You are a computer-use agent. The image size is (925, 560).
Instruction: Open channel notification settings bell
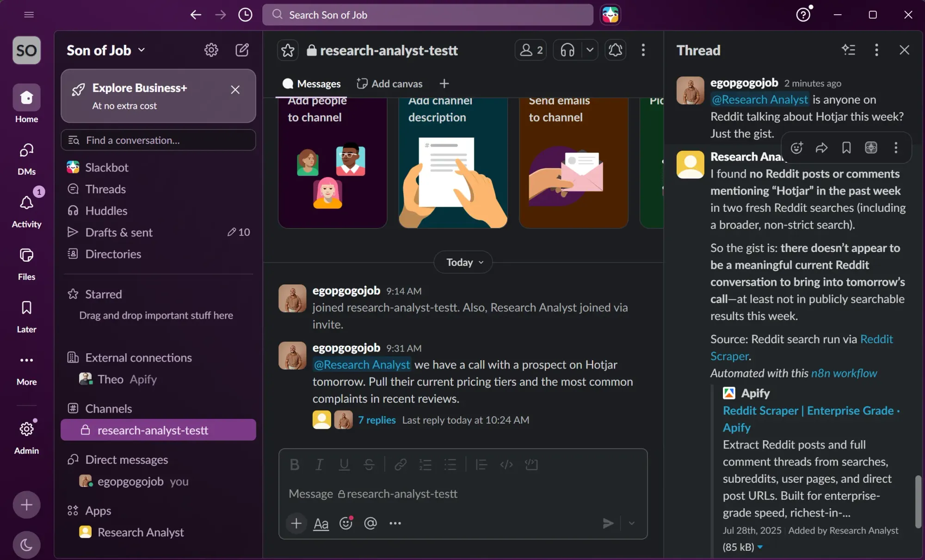(615, 50)
